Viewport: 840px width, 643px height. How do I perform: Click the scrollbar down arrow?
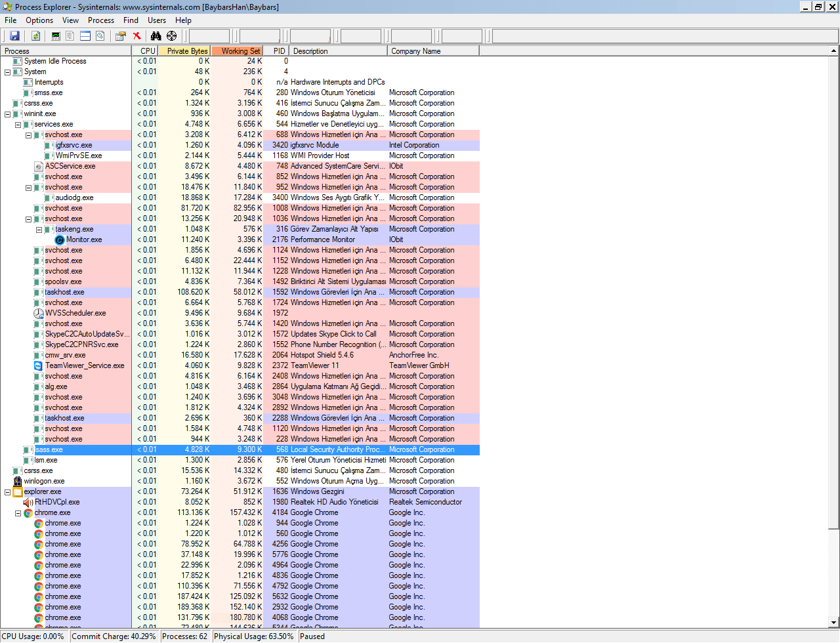(x=833, y=622)
